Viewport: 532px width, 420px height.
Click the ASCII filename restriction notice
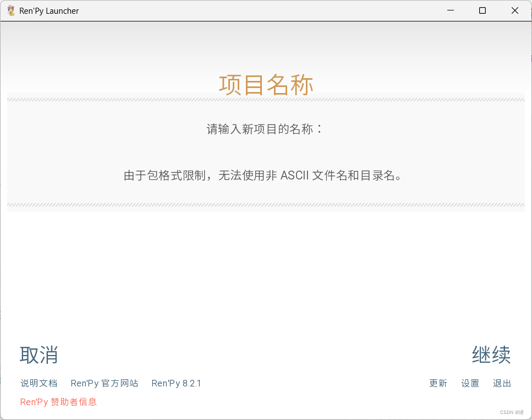pyautogui.click(x=266, y=175)
